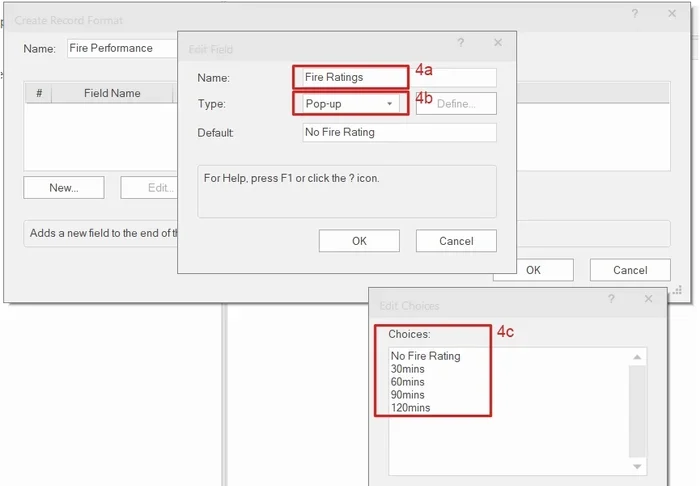700x486 pixels.
Task: Open the Type dropdown showing Pop-up
Action: click(x=351, y=104)
